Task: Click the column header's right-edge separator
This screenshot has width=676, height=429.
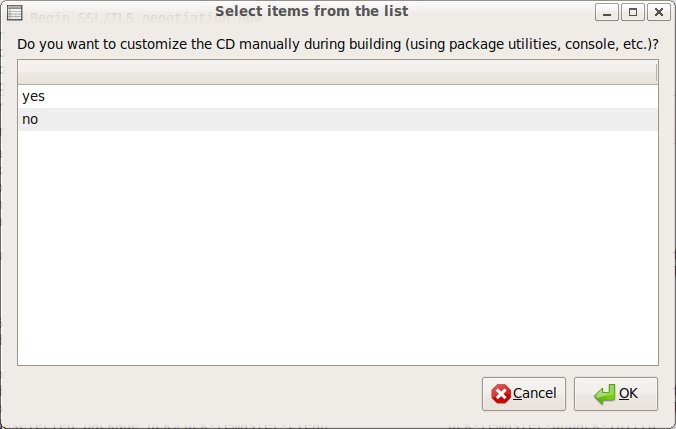Action: pos(656,73)
